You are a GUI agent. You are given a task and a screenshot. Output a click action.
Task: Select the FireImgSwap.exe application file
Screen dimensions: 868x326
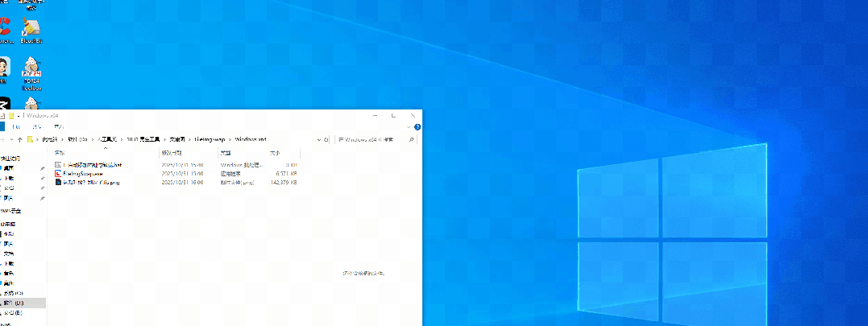point(83,173)
